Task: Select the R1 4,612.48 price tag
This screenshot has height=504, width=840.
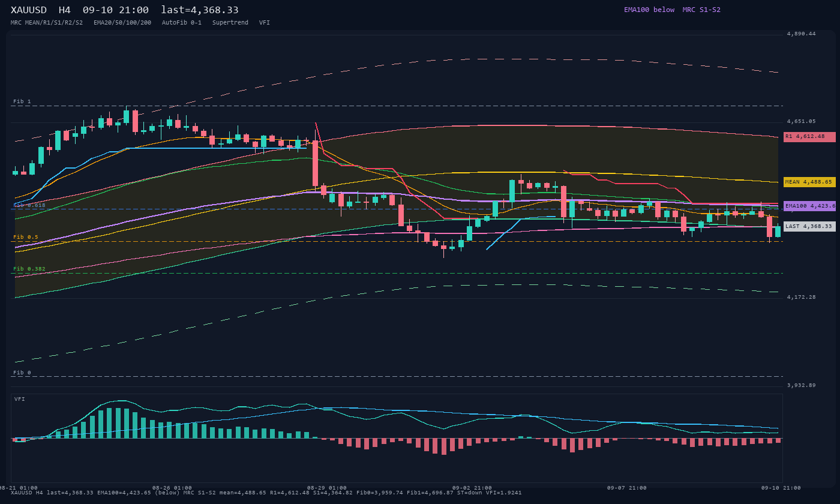Action: tap(809, 137)
